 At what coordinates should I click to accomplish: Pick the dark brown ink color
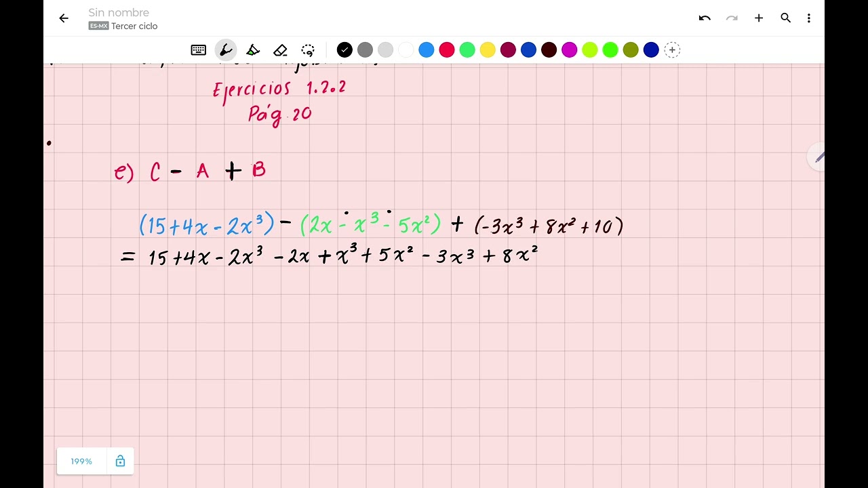(549, 49)
